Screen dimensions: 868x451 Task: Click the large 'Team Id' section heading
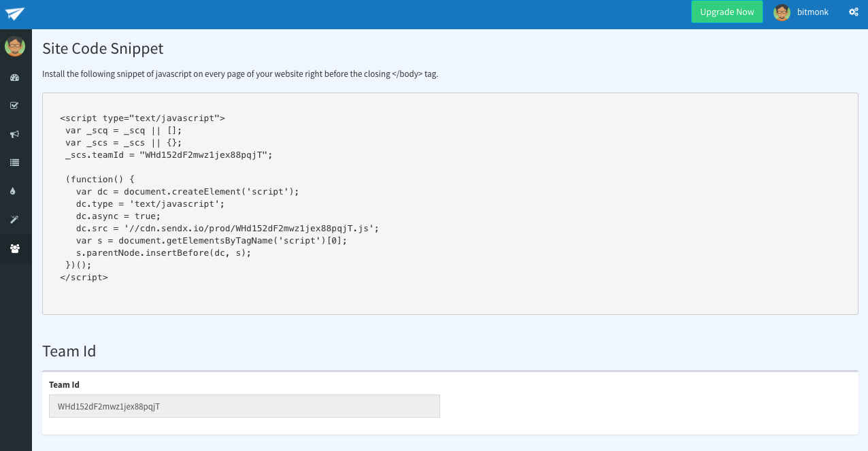[69, 351]
